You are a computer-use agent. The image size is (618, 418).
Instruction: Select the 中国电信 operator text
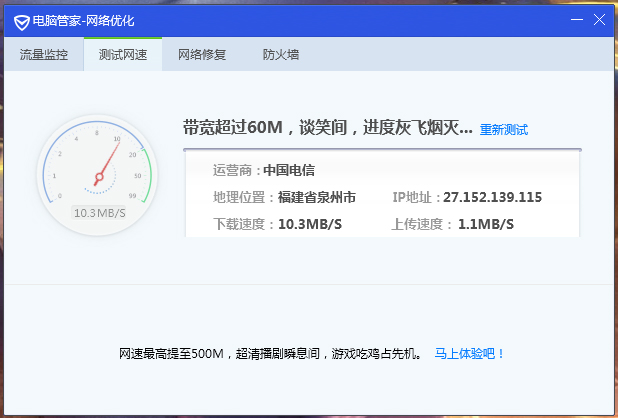[x=289, y=170]
